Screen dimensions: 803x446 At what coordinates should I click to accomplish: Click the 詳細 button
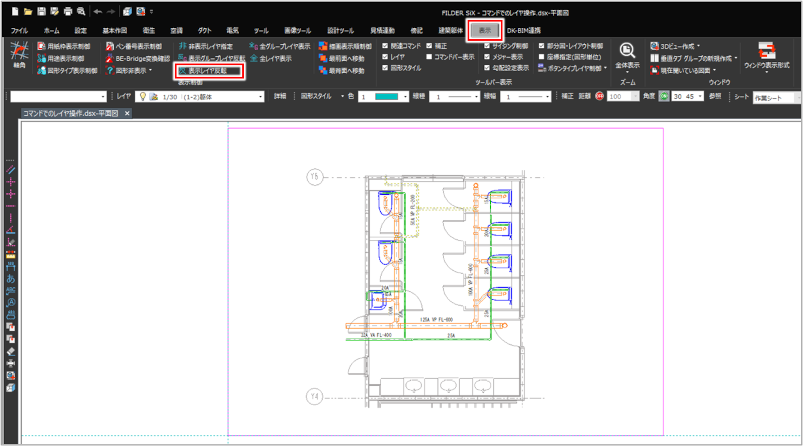coord(280,96)
